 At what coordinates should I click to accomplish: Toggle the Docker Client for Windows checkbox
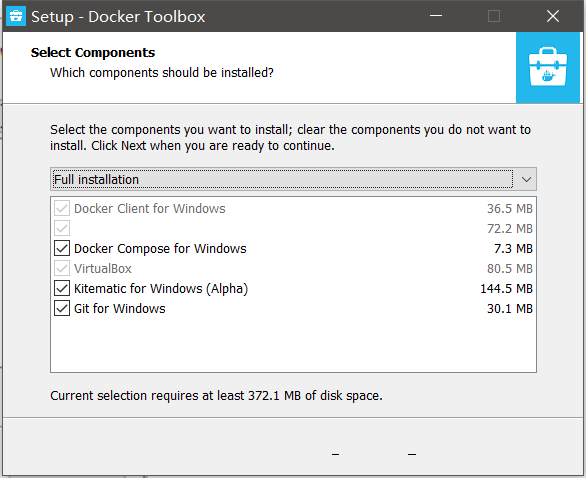[62, 208]
